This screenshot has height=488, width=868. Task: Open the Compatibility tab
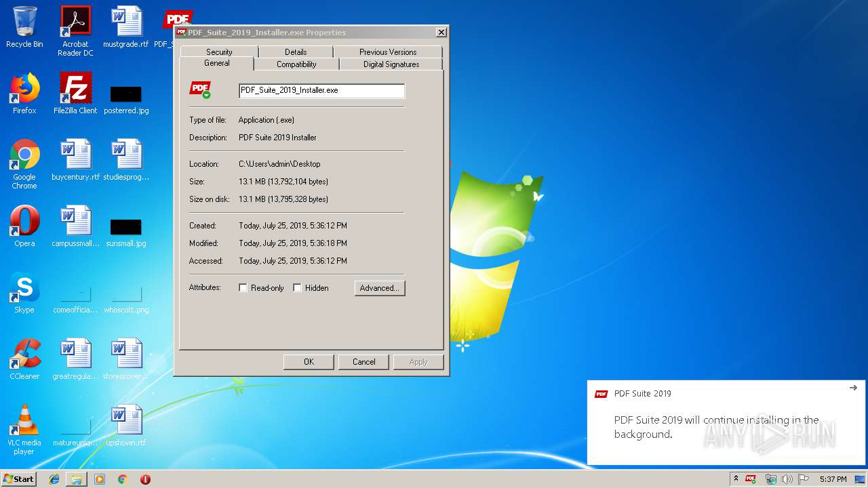tap(296, 64)
